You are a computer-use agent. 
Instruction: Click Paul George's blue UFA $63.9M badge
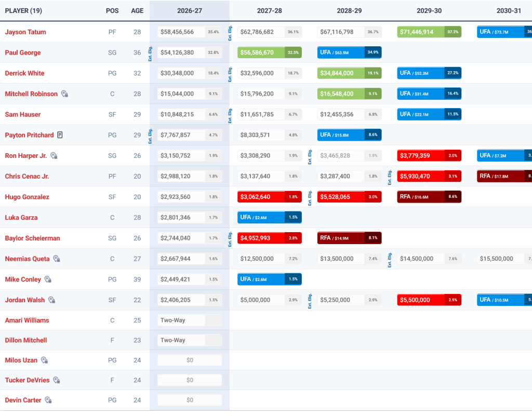point(349,52)
